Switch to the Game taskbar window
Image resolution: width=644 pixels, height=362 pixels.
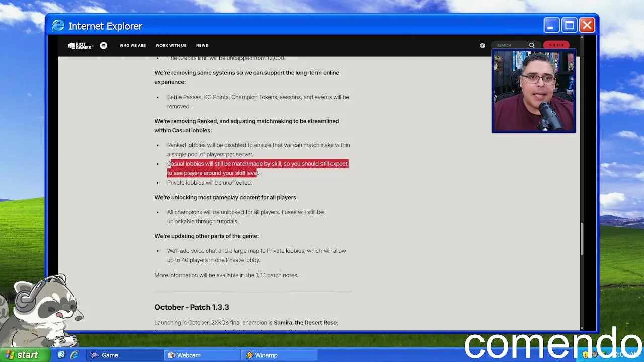pos(124,355)
